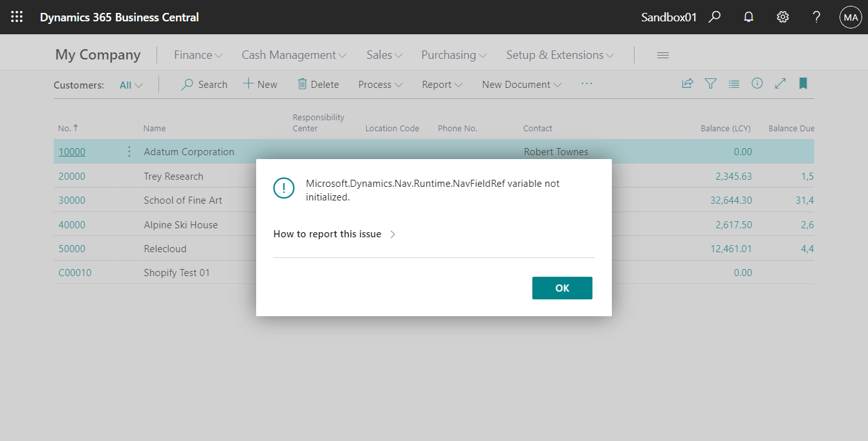Image resolution: width=868 pixels, height=441 pixels.
Task: Open the help question mark
Action: [x=816, y=17]
